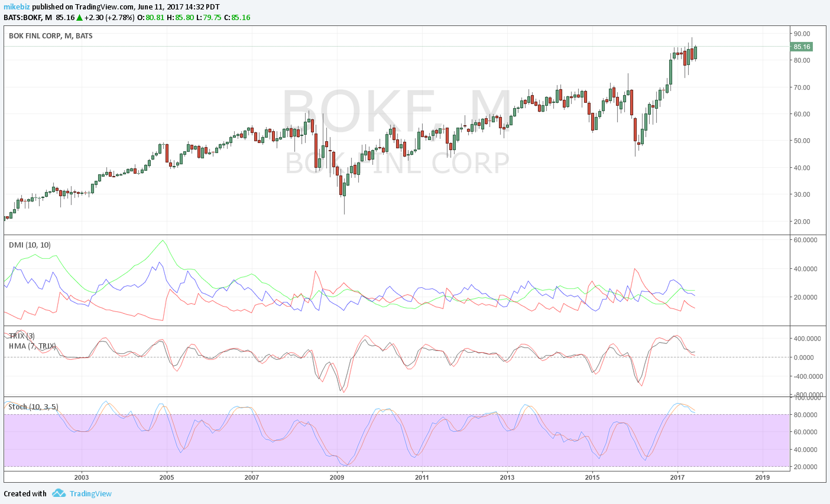Image resolution: width=830 pixels, height=504 pixels.
Task: Click the 2017 label on the time axis
Action: click(x=677, y=477)
